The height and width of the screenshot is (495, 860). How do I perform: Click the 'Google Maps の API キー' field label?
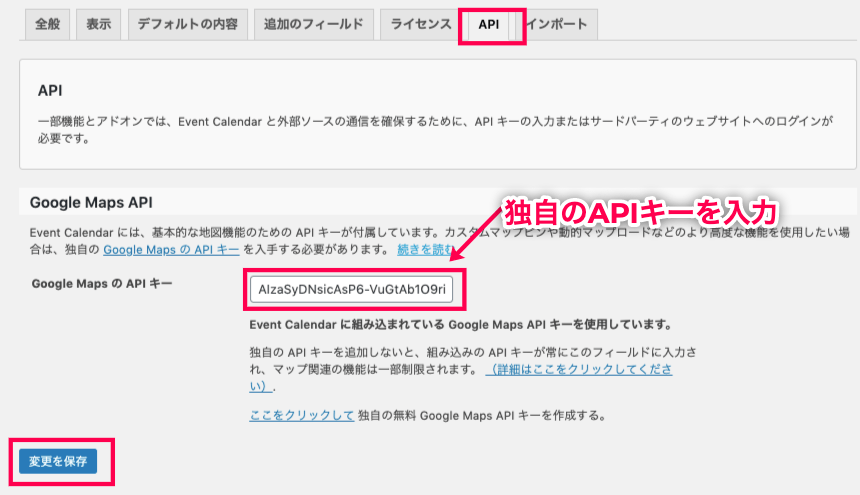pos(102,285)
